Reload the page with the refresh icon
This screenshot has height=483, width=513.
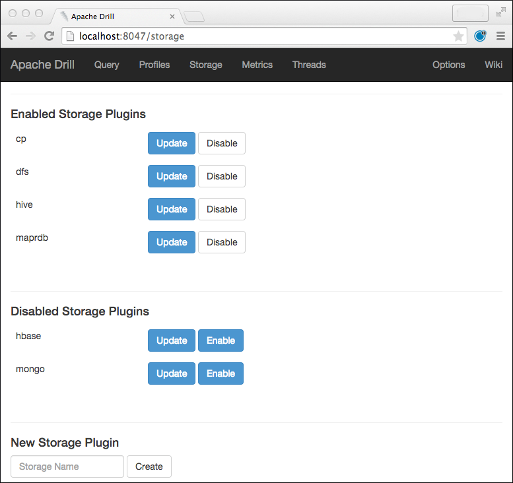pos(49,36)
